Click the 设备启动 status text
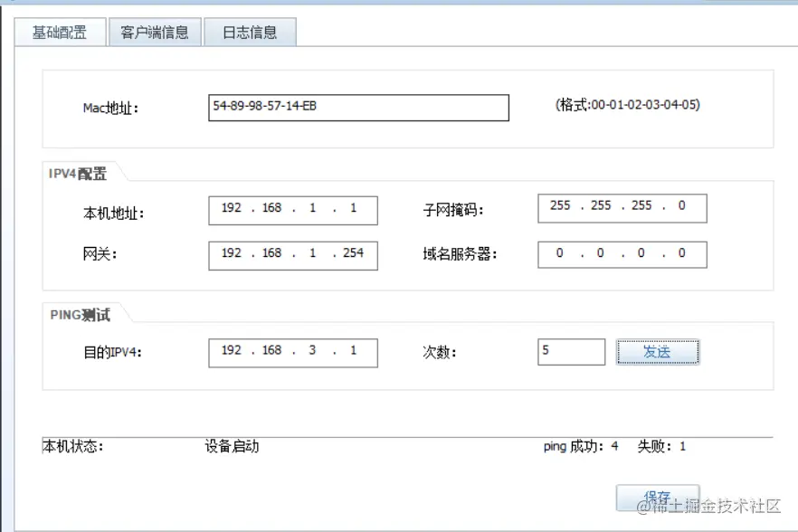 pyautogui.click(x=232, y=446)
